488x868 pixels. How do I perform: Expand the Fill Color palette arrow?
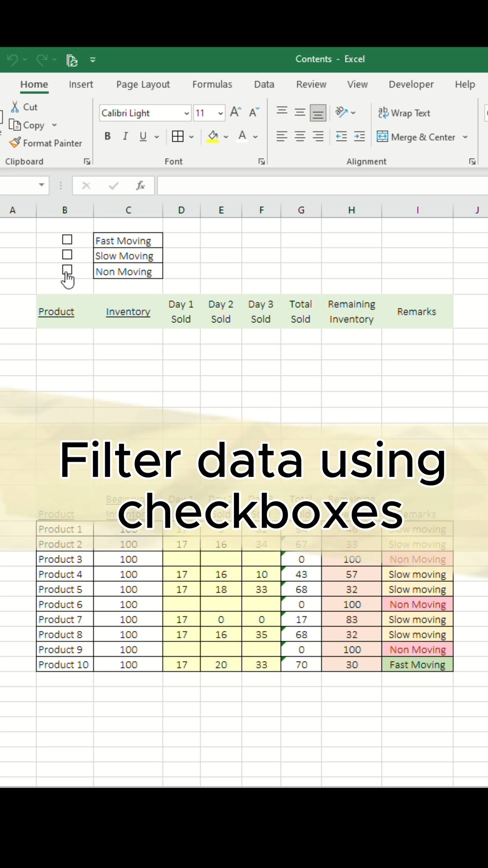tap(226, 137)
